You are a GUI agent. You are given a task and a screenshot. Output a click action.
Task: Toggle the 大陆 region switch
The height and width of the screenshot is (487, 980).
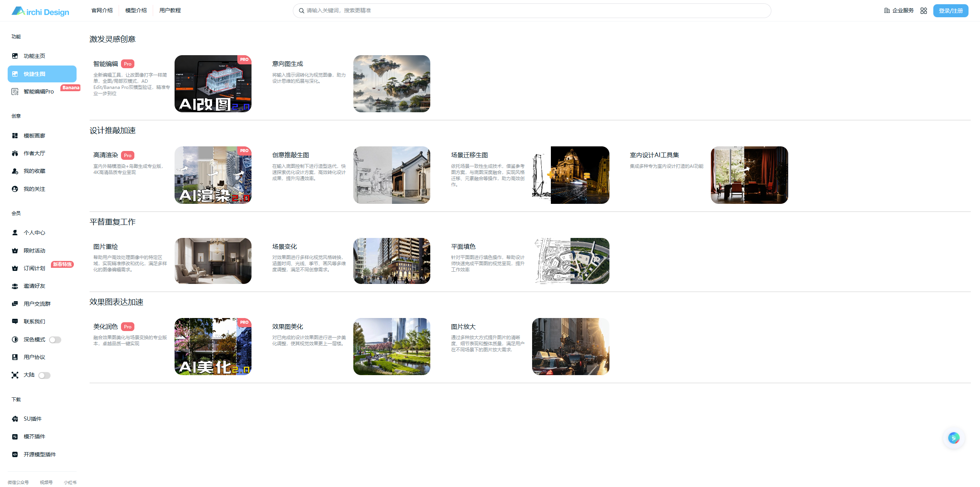(44, 375)
